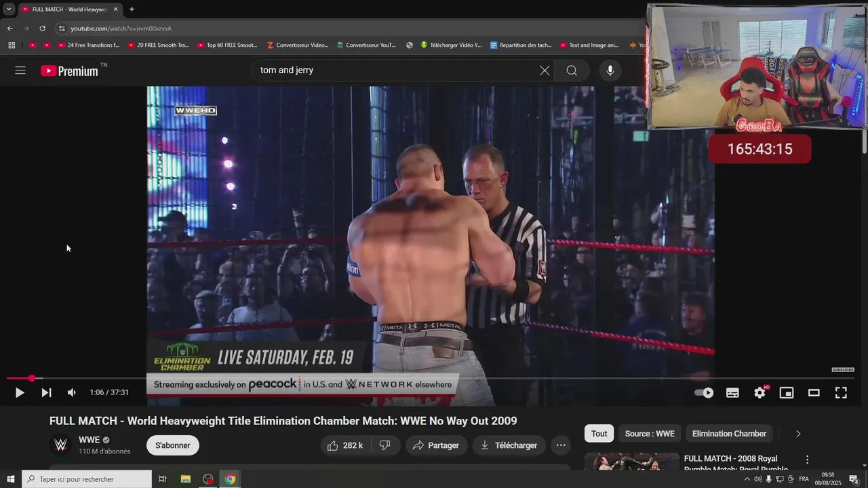Viewport: 868px width, 488px height.
Task: Open the more actions three-dot menu
Action: click(561, 445)
